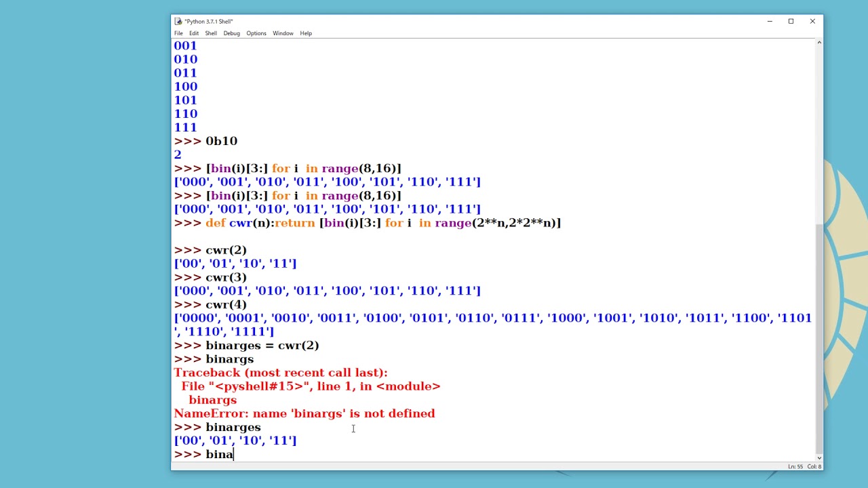Click the ['0000', '0001', ...] output line
Screen dimensions: 868x488
[x=492, y=318]
